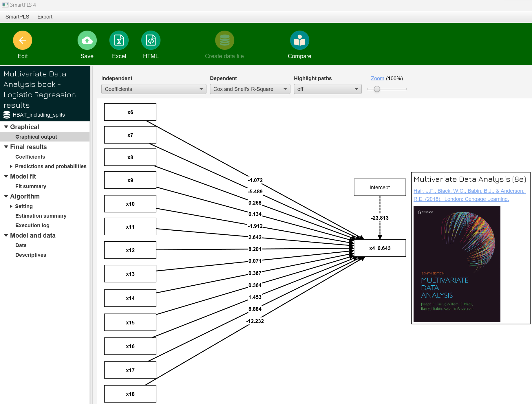Export results with the HTML icon
Image resolution: width=532 pixels, height=404 pixels.
tap(151, 41)
